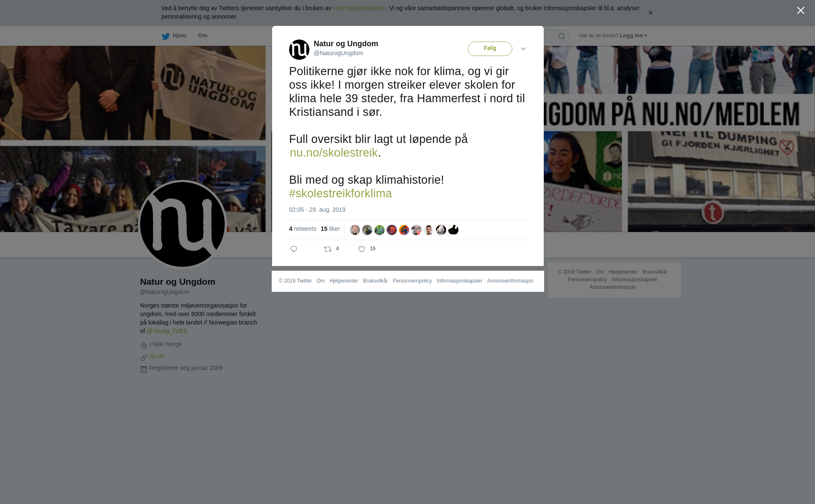Show the 15 liker list

[x=330, y=229]
